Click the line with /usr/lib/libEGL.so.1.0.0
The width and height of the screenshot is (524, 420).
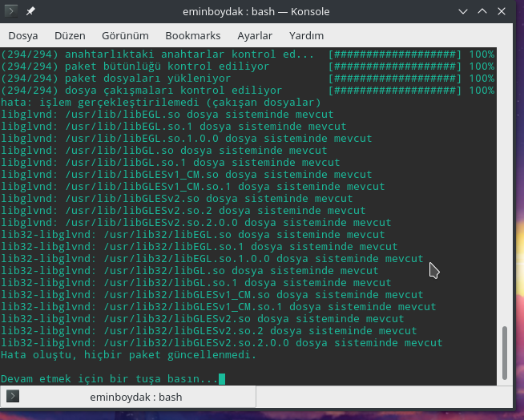(x=187, y=139)
